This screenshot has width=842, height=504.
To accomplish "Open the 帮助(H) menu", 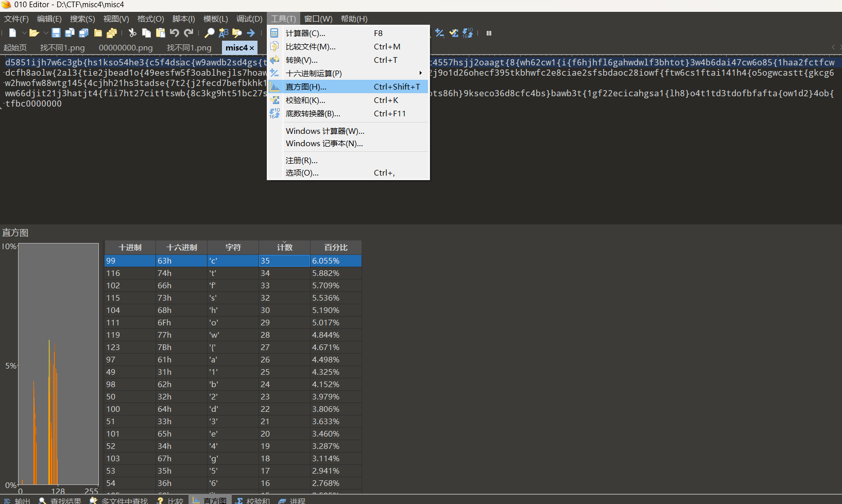I will coord(354,19).
